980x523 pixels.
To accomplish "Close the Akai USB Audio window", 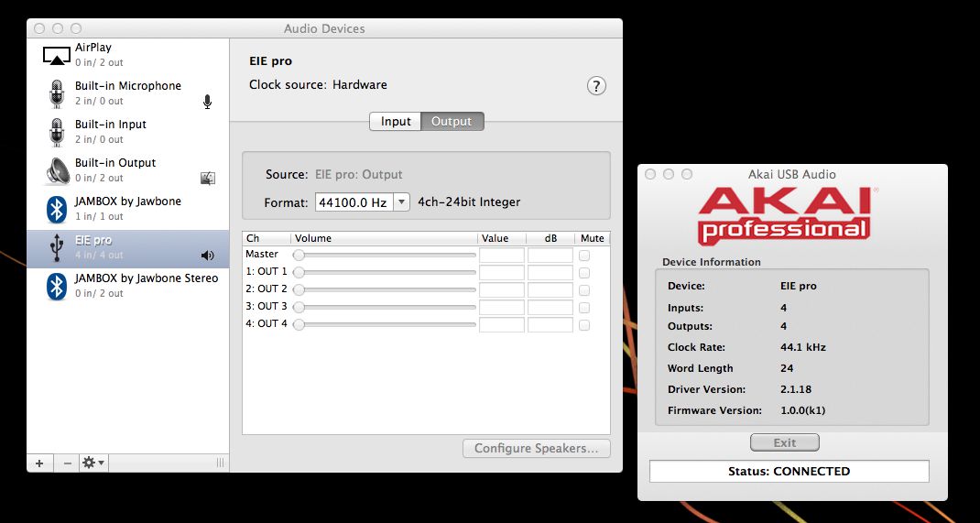I will point(650,174).
